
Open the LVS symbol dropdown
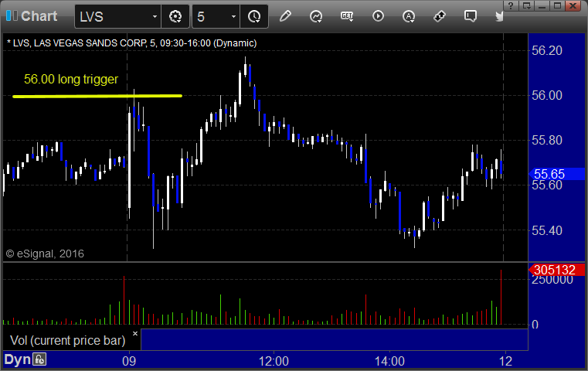[x=155, y=16]
